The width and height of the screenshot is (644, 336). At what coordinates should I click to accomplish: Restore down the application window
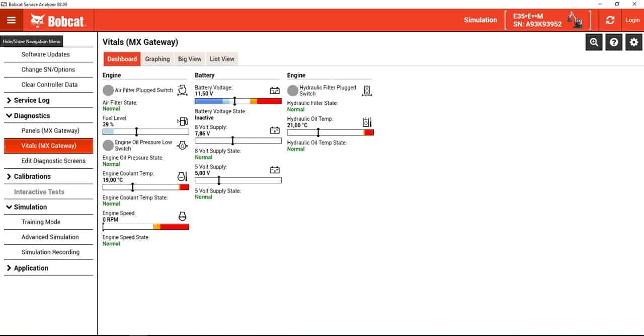617,4
